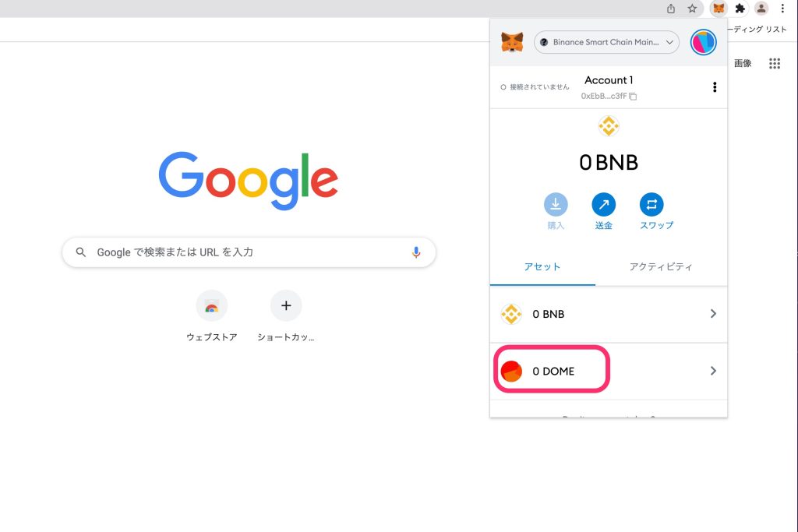Click the 画像 (Images) link
The height and width of the screenshot is (532, 798).
[x=743, y=64]
